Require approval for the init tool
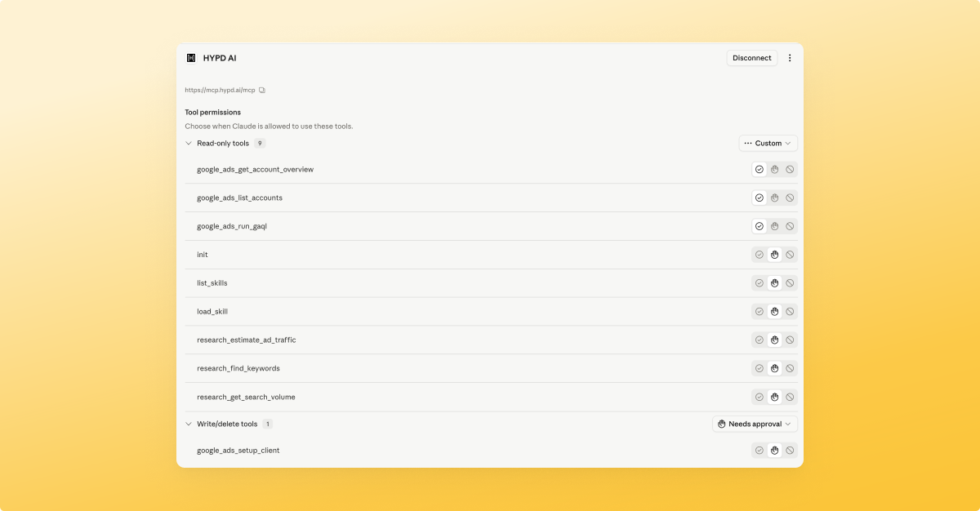980x511 pixels. pyautogui.click(x=774, y=255)
